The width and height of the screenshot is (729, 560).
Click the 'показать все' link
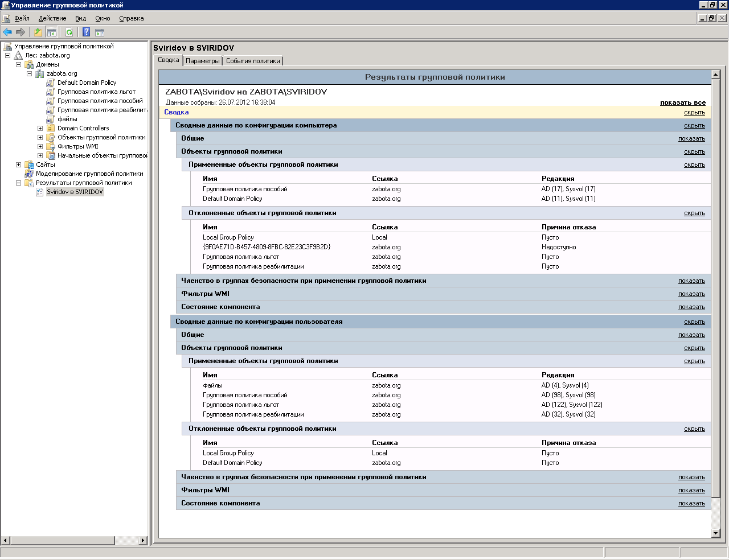pos(682,102)
